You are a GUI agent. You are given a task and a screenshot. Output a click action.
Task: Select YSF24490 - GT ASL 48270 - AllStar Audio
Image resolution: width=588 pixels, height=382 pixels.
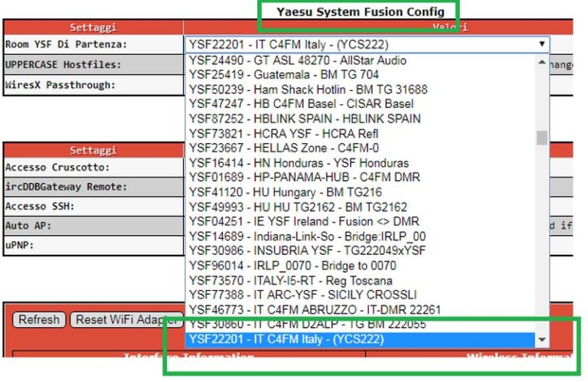pos(361,60)
